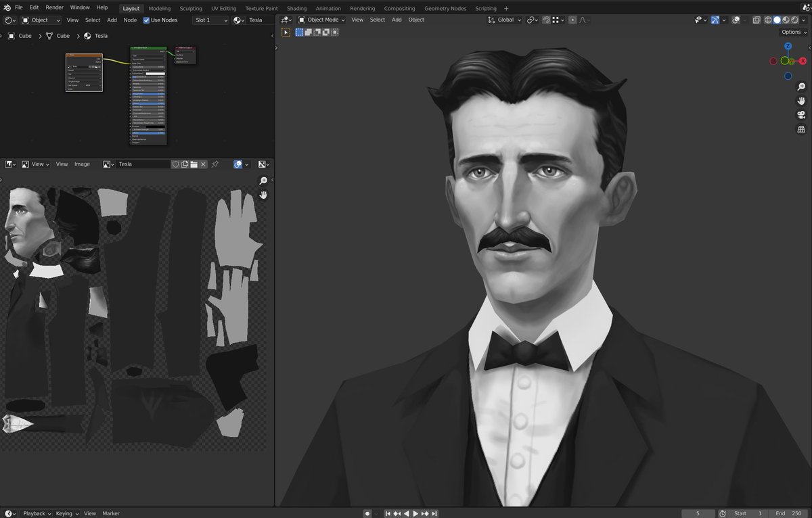Open the transform pivot point dropdown
Screen dimensions: 812x518
[x=534, y=20]
